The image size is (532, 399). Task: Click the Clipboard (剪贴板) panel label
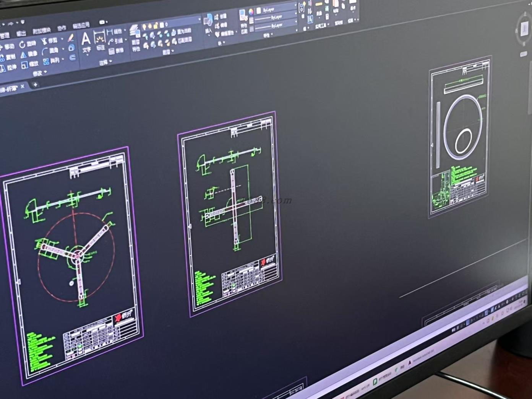coord(339,23)
